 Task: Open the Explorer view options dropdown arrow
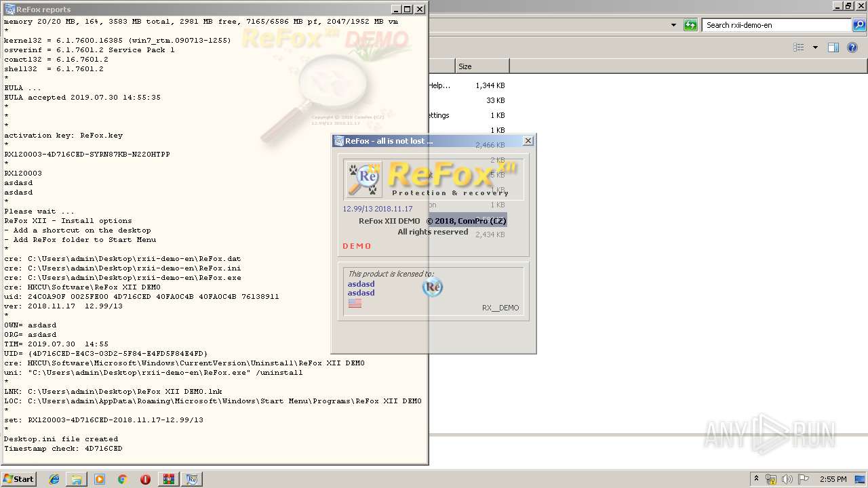pos(815,47)
